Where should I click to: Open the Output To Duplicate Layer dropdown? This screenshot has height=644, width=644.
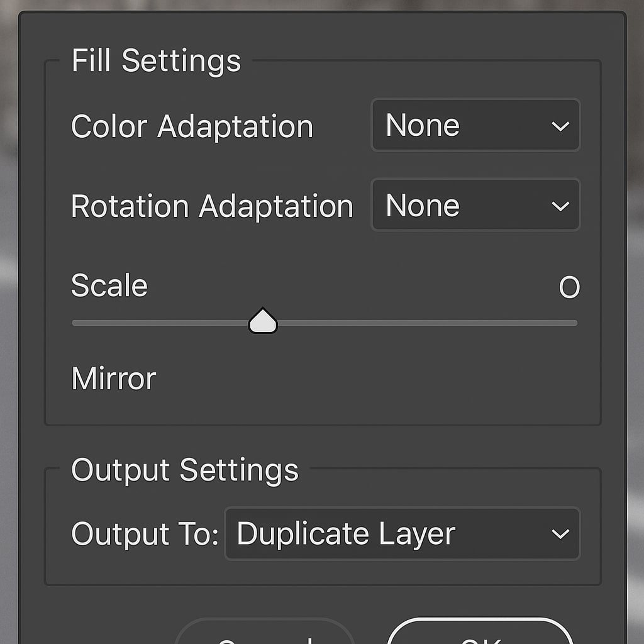[x=402, y=533]
